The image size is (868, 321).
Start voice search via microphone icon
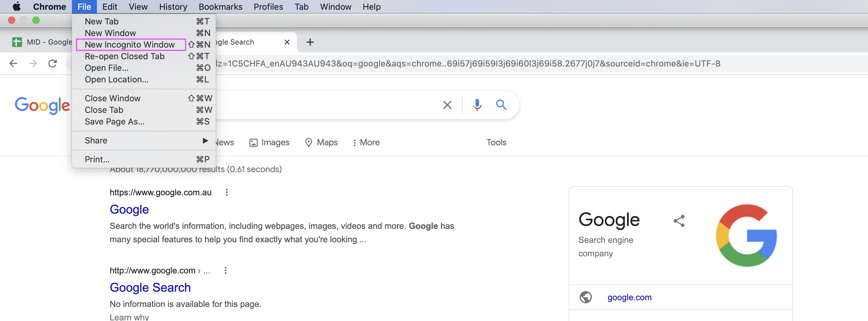point(477,105)
